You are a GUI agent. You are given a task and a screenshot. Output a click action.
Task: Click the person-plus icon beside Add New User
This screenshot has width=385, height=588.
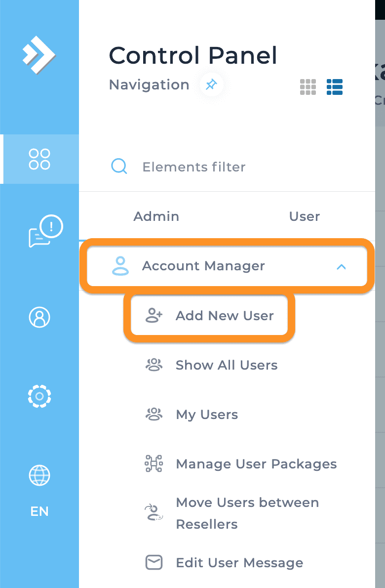click(x=154, y=315)
